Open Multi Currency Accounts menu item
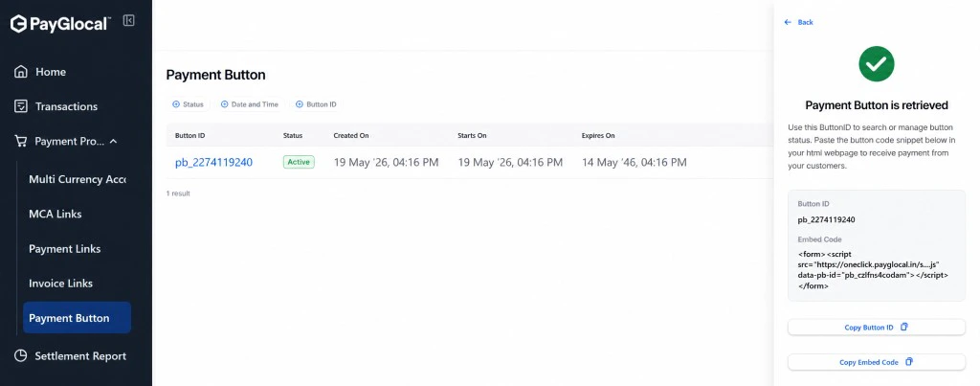The image size is (980, 386). (x=77, y=179)
